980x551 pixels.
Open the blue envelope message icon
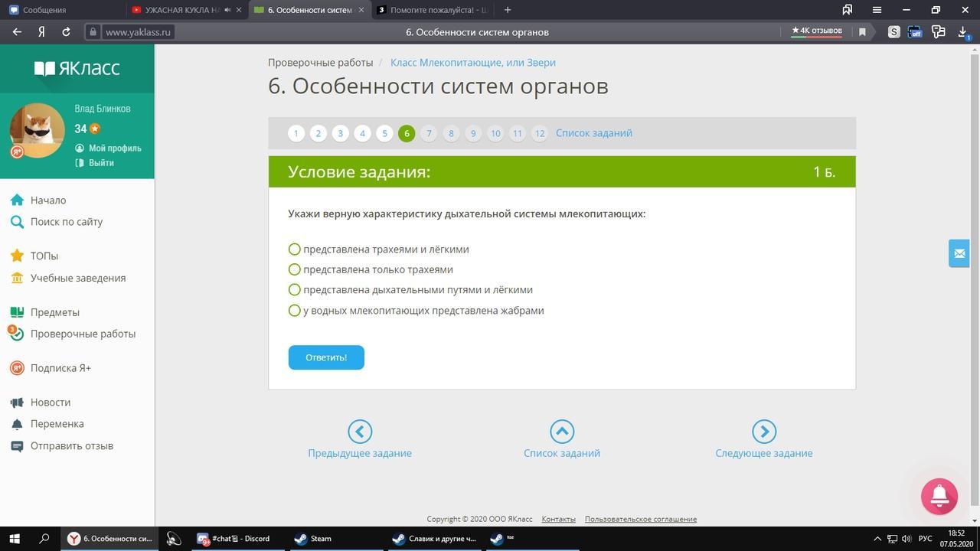(959, 253)
